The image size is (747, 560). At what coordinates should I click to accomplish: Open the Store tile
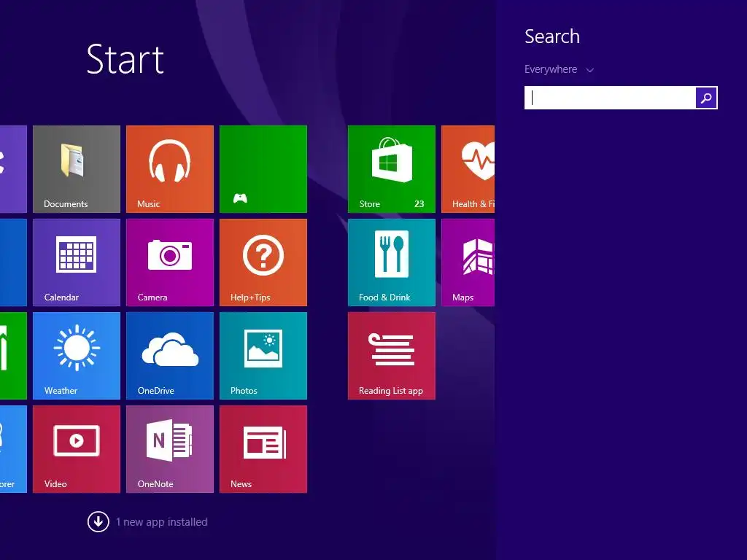pos(391,169)
